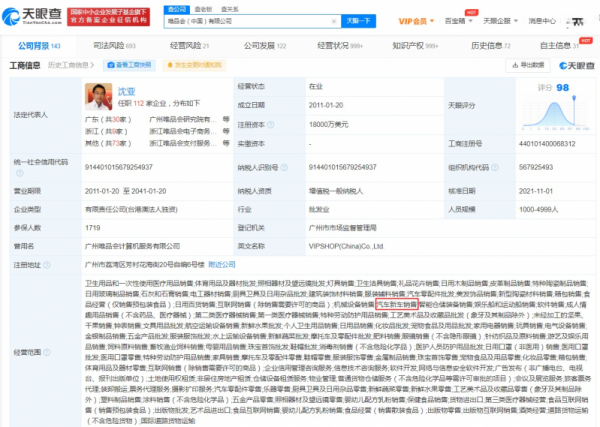Select the 查关系 search tab

(x=229, y=9)
